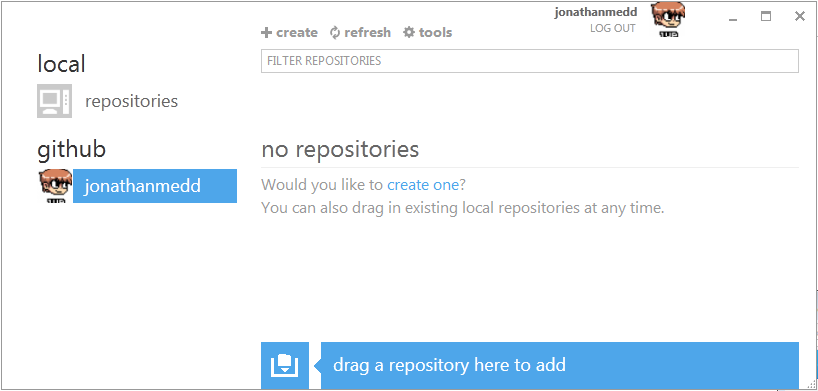Click the 'no repositories' heading
The image size is (818, 391).
[x=340, y=149]
